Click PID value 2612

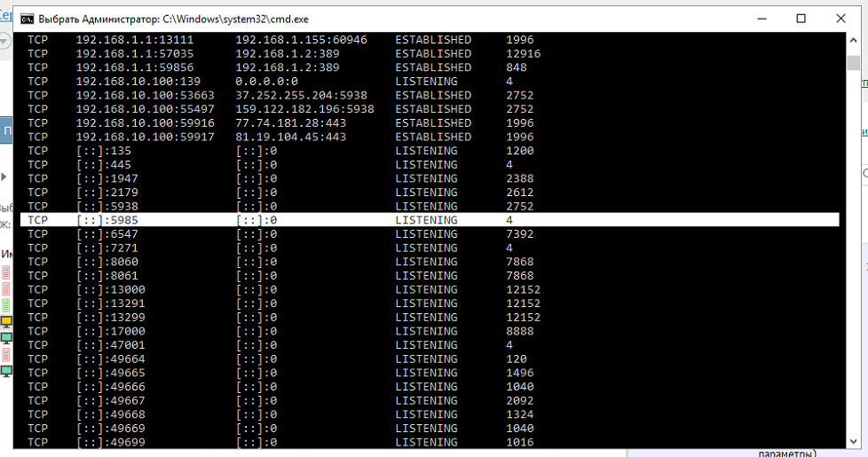pyautogui.click(x=520, y=193)
